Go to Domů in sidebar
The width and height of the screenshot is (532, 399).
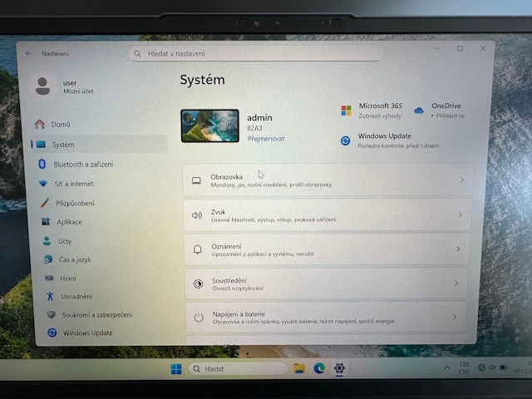click(x=61, y=125)
